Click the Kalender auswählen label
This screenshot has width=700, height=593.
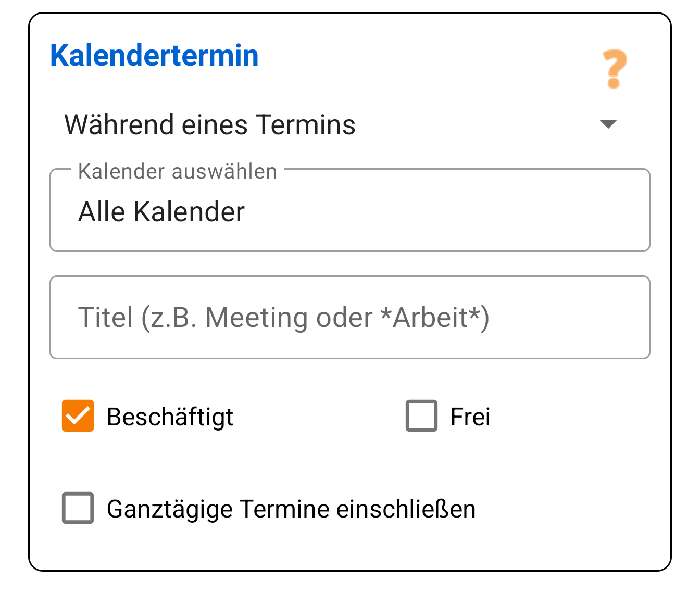[x=177, y=171]
